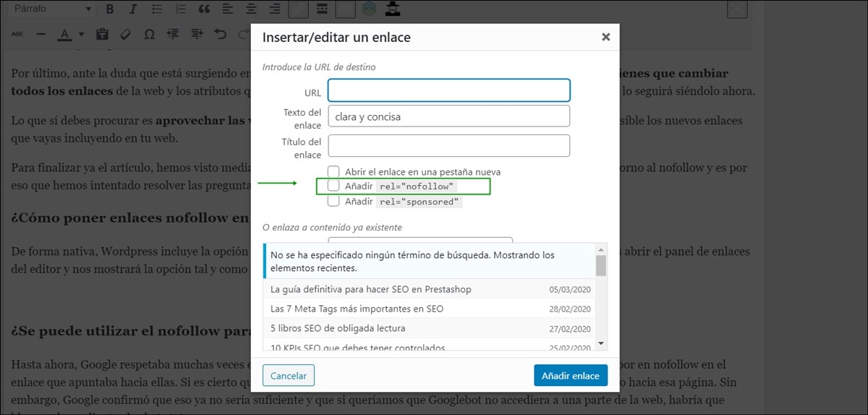Open the special character omega icon

coord(149,34)
